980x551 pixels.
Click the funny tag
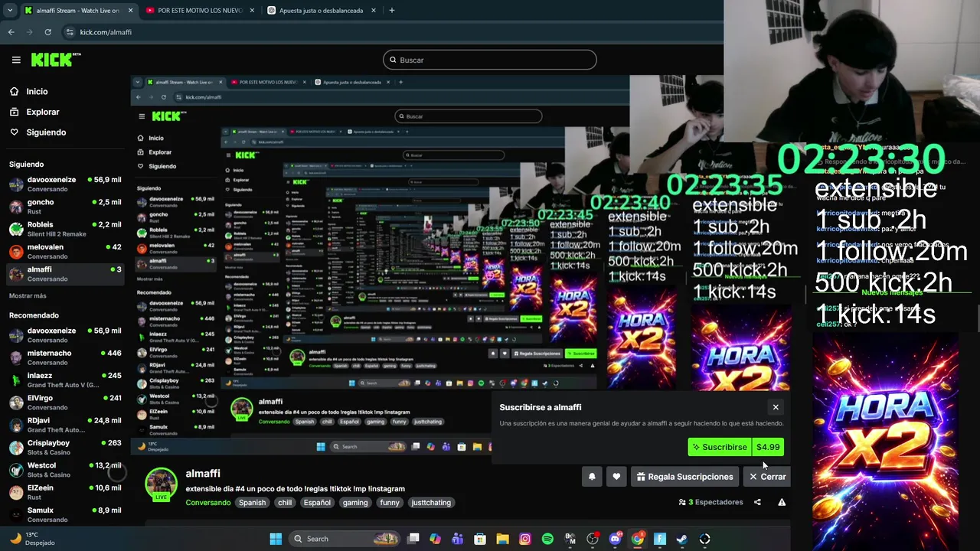pos(390,503)
